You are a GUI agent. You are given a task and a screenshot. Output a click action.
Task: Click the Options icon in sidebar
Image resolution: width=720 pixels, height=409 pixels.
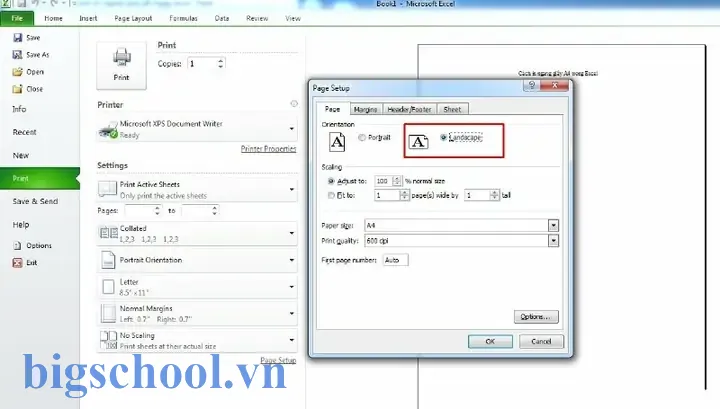tap(17, 246)
